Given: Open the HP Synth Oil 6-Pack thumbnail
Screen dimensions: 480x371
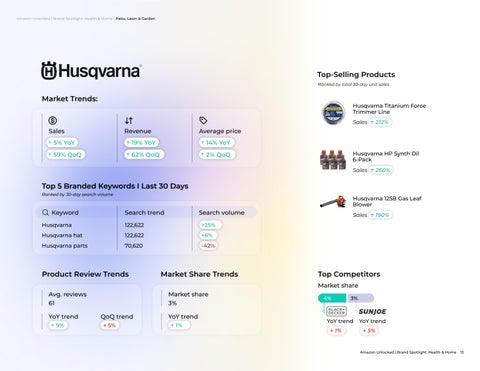Looking at the screenshot, I should coord(333,160).
